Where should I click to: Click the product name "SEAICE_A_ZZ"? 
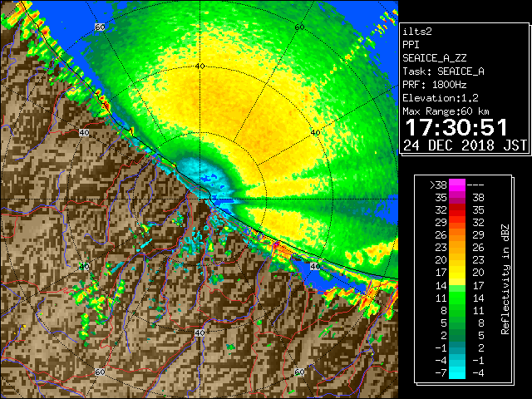434,58
